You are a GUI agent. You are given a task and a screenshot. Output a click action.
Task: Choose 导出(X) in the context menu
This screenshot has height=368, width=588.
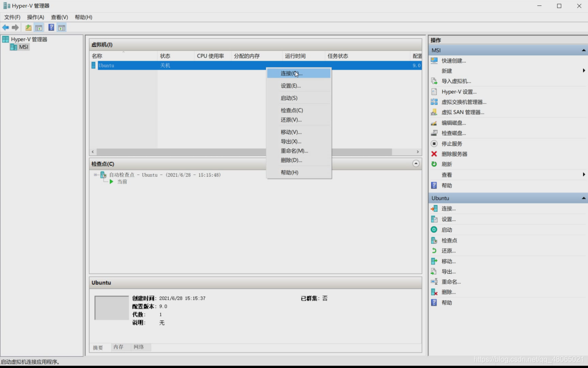[x=299, y=141]
